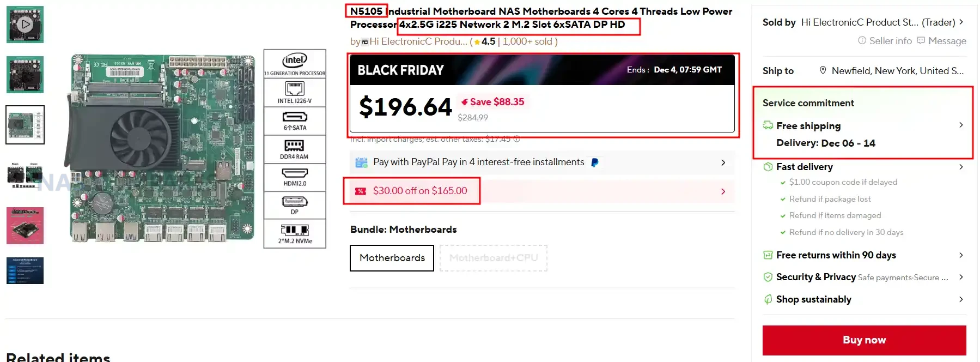The height and width of the screenshot is (362, 980).
Task: Click the Seller info icon
Action: coord(862,40)
